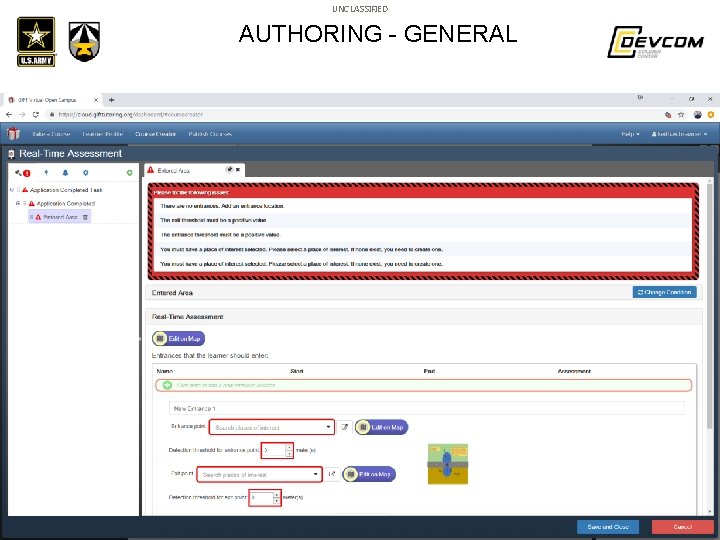Image resolution: width=720 pixels, height=540 pixels.
Task: Reload the page with the refresh icon
Action: pos(36,114)
